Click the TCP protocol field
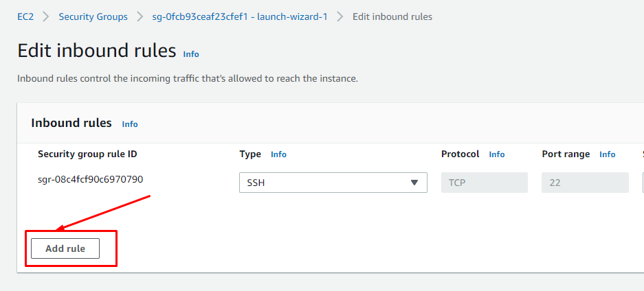The image size is (644, 291). point(485,183)
